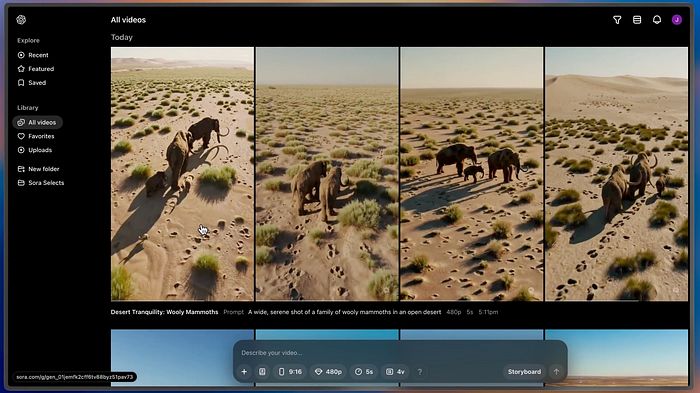Open the 5s duration dropdown

tap(364, 372)
